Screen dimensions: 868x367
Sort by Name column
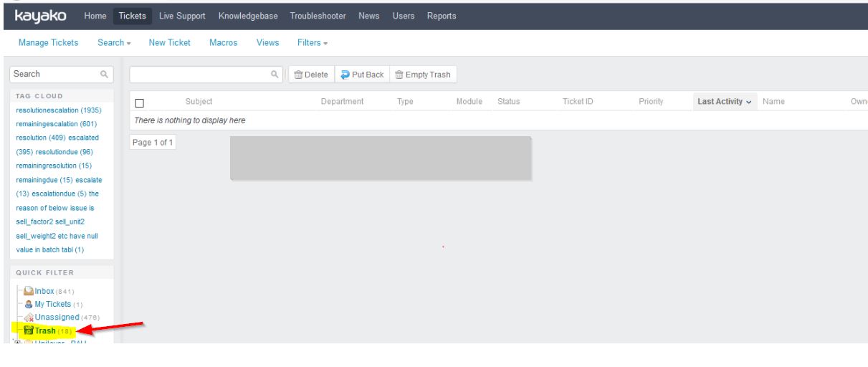pos(773,102)
